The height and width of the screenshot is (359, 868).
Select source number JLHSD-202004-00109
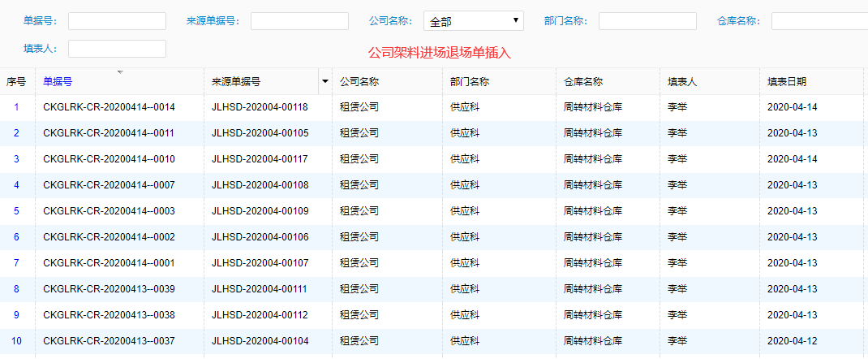[260, 211]
